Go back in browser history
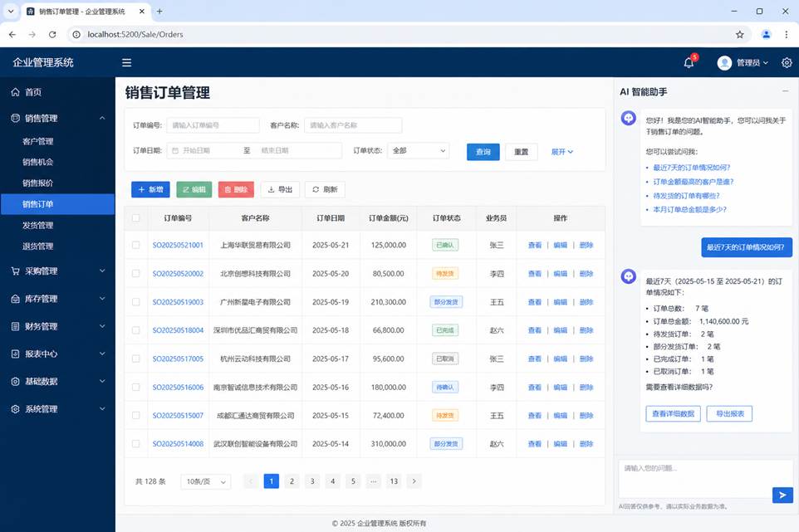The width and height of the screenshot is (799, 532). tap(12, 35)
